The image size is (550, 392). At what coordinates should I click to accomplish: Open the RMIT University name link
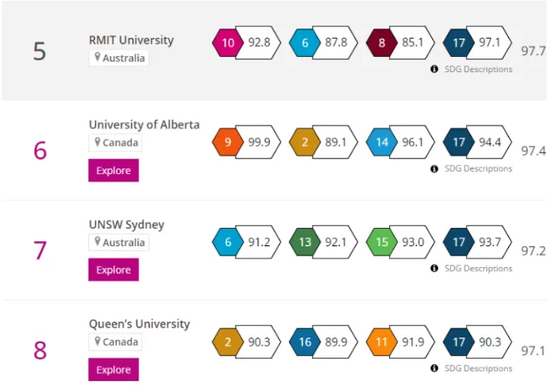point(131,40)
